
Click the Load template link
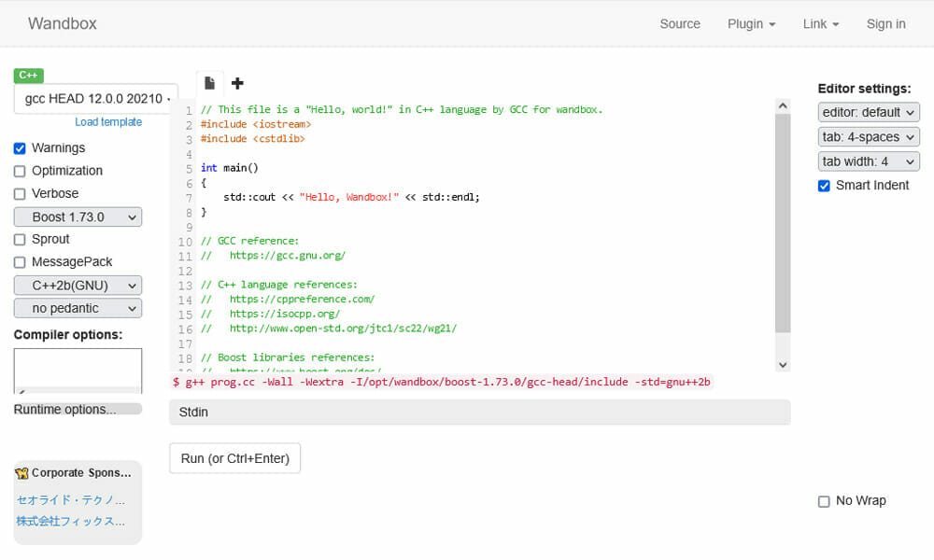click(108, 122)
